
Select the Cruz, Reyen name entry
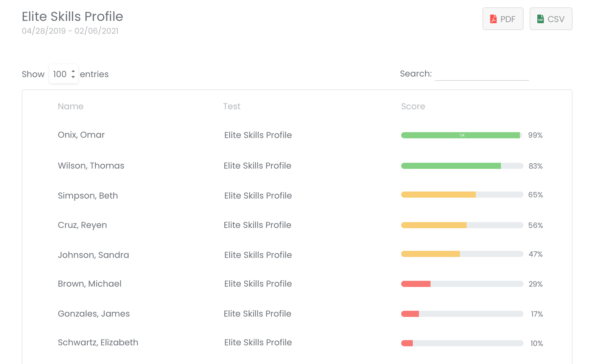click(x=82, y=225)
